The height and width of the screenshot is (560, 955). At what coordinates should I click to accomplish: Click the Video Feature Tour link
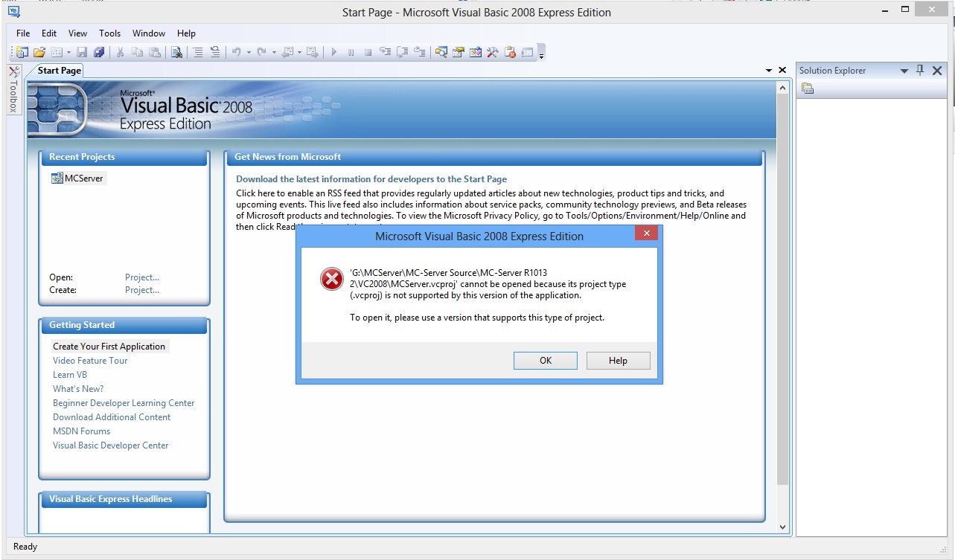tap(90, 361)
